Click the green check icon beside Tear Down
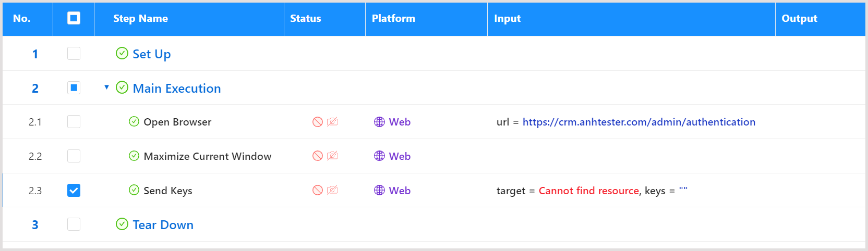 122,224
